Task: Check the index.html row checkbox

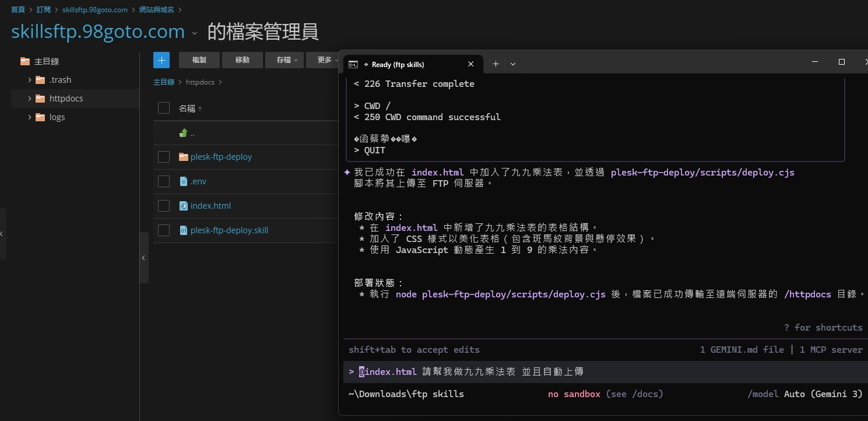Action: click(x=164, y=206)
